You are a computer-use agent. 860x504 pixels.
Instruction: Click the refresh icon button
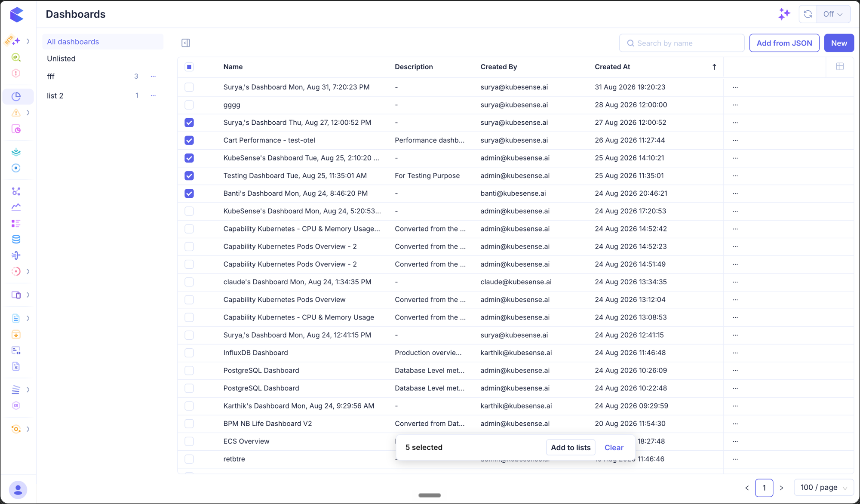[808, 14]
